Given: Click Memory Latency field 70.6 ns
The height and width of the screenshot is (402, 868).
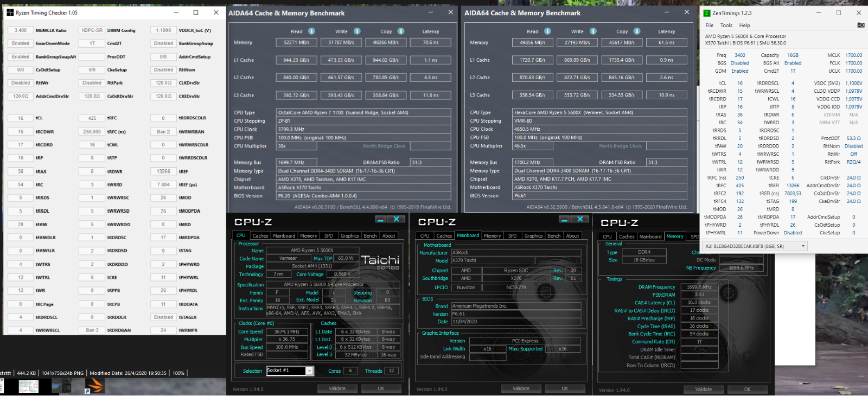Looking at the screenshot, I should [430, 42].
